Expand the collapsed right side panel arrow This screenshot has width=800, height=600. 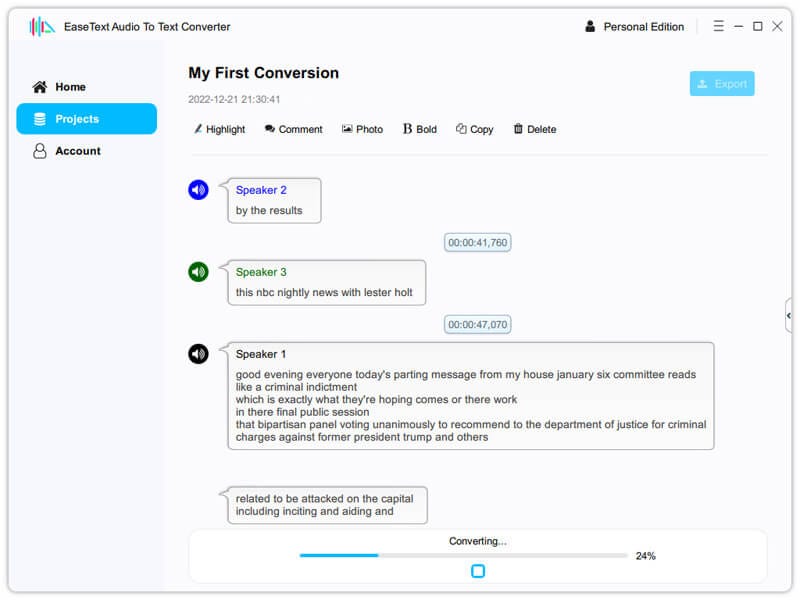click(789, 316)
